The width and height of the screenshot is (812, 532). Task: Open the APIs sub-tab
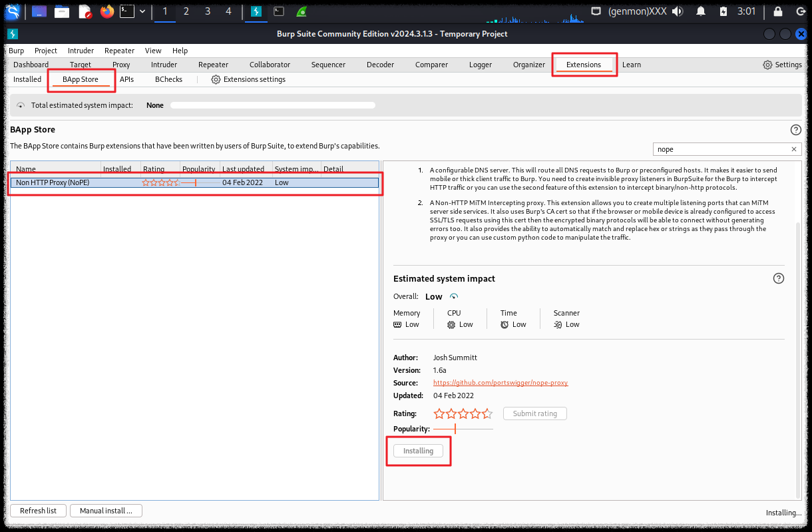pos(126,79)
